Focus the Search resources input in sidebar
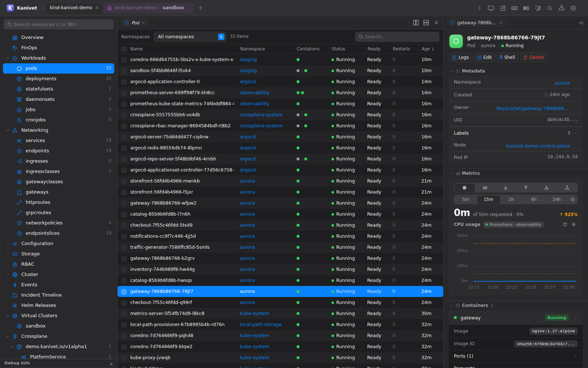This screenshot has width=588, height=368. tap(59, 24)
